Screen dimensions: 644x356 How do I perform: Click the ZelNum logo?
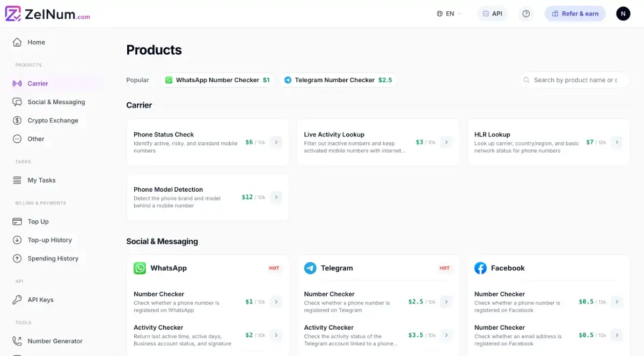pyautogui.click(x=48, y=14)
